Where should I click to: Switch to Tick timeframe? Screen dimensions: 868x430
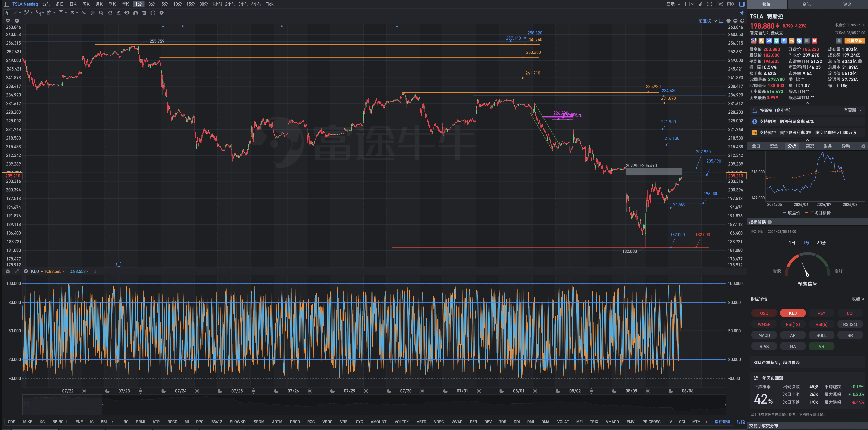(269, 4)
